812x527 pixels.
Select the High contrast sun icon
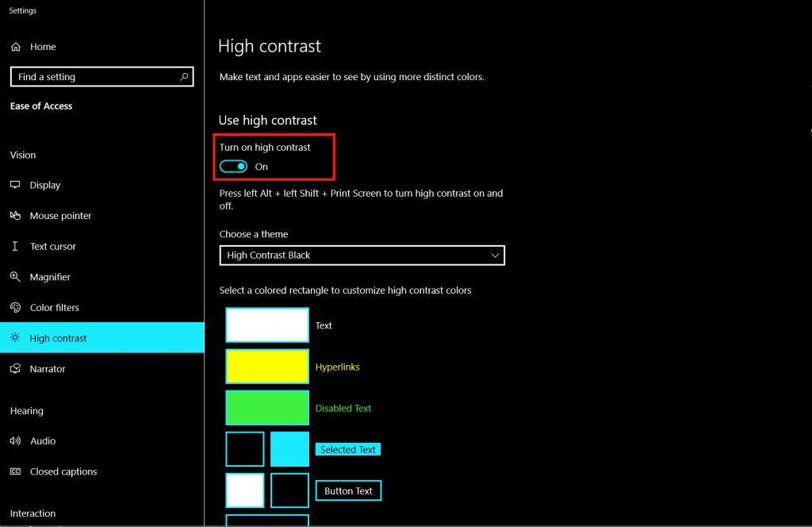coord(17,337)
